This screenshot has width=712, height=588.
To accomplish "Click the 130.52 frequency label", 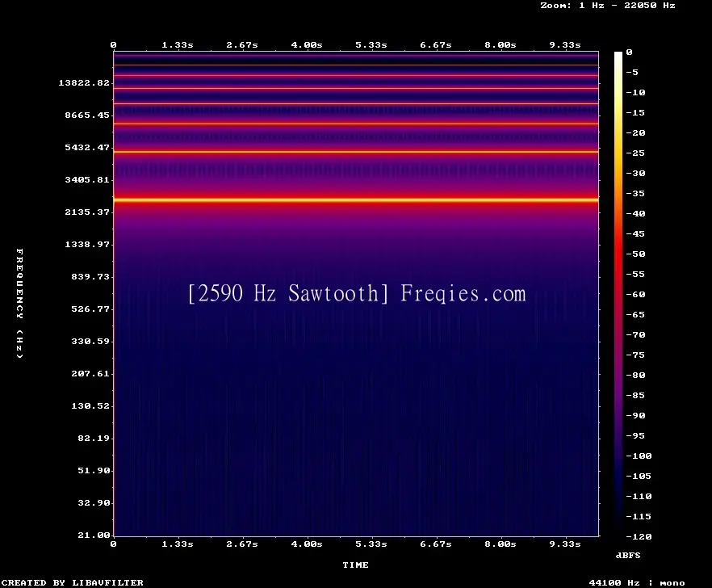I will (90, 405).
